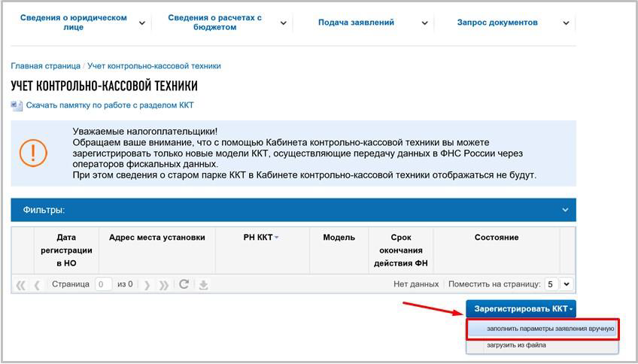The image size is (638, 364).
Task: Open the 'Запрос документов' menu
Action: tap(497, 23)
